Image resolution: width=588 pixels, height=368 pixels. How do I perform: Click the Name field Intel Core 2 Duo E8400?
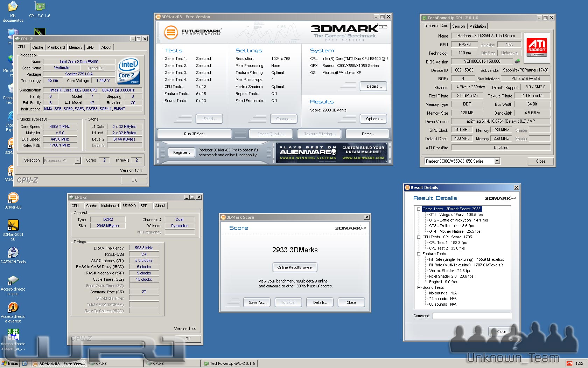[79, 62]
